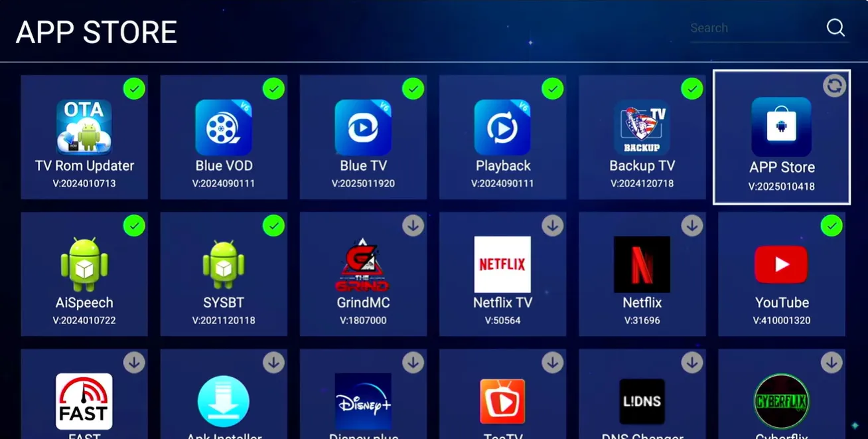
Task: Launch the YouTube play logo
Action: (781, 264)
